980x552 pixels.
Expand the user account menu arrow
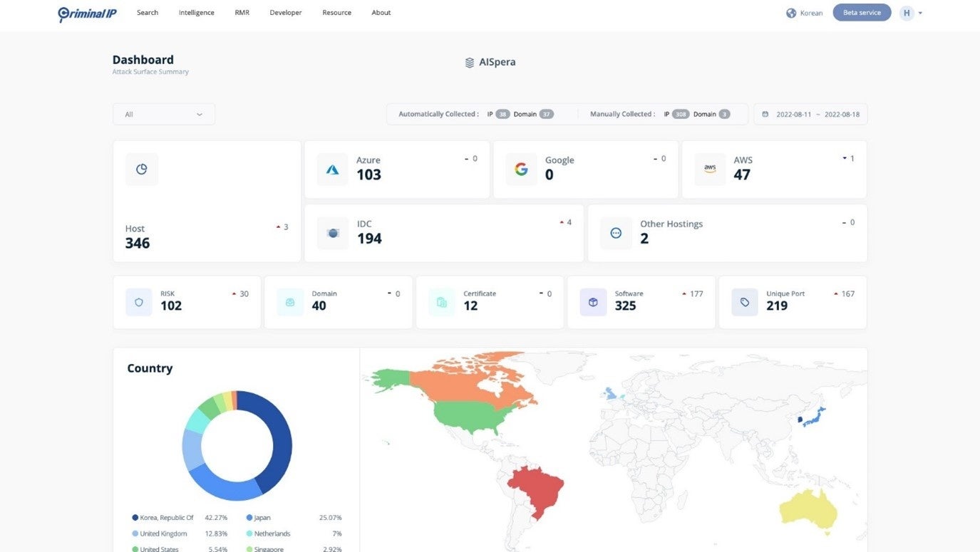920,13
